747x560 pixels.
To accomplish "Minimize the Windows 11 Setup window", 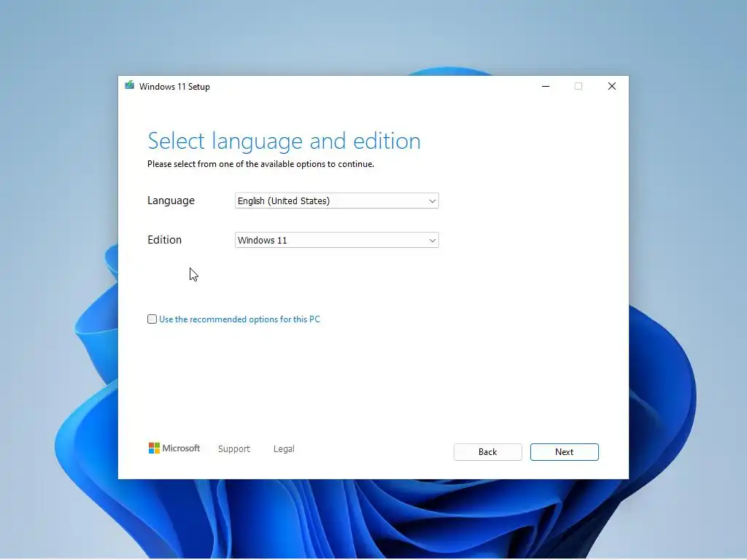I will tap(546, 86).
